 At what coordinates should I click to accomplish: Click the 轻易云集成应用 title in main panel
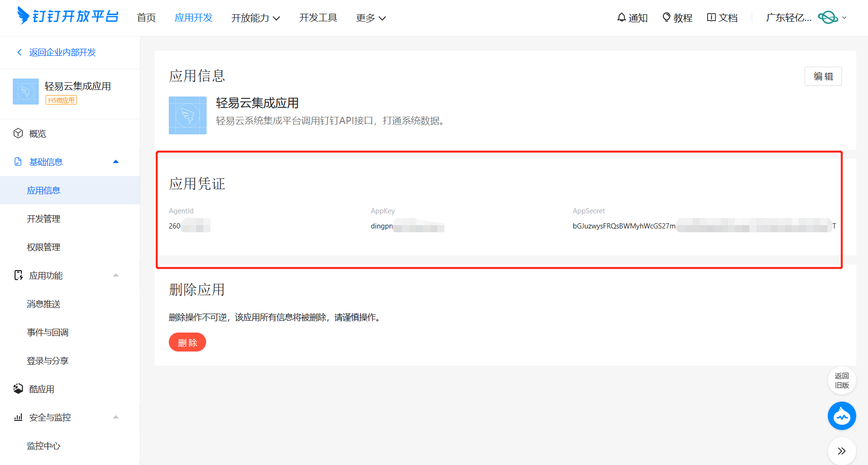[x=257, y=103]
